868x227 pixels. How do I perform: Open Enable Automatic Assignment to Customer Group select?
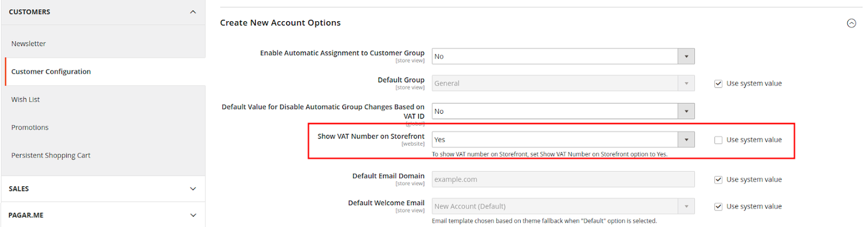[563, 56]
